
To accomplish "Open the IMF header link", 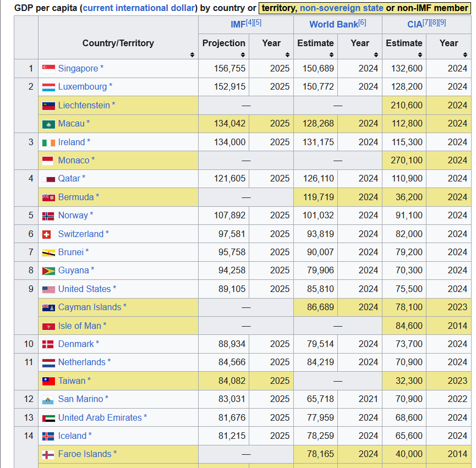I will (x=238, y=25).
